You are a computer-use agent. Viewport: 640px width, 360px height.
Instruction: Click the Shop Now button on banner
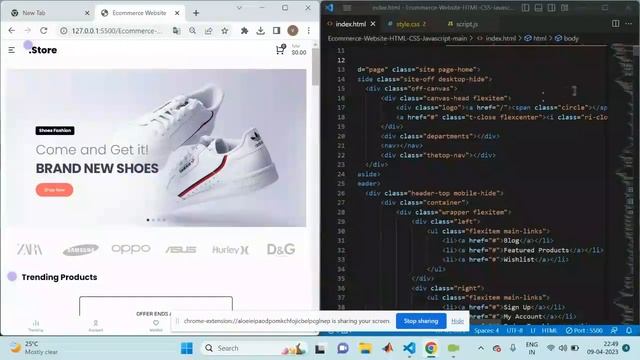54,190
